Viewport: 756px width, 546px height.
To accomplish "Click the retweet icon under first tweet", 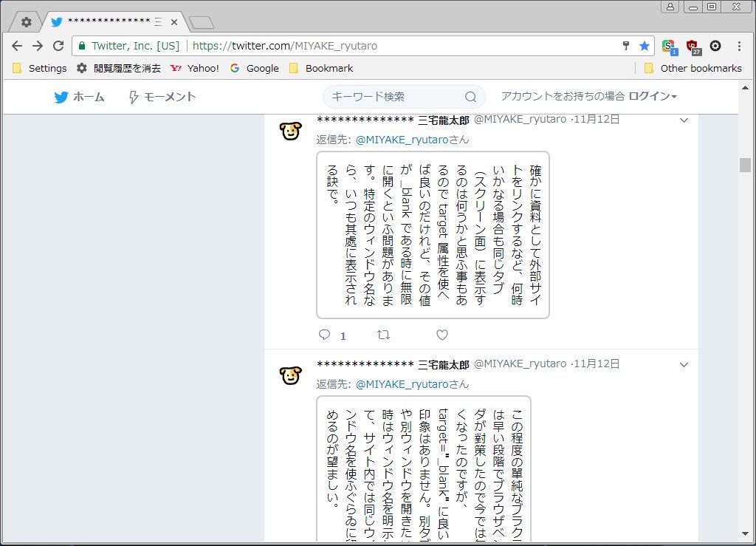I will point(383,335).
